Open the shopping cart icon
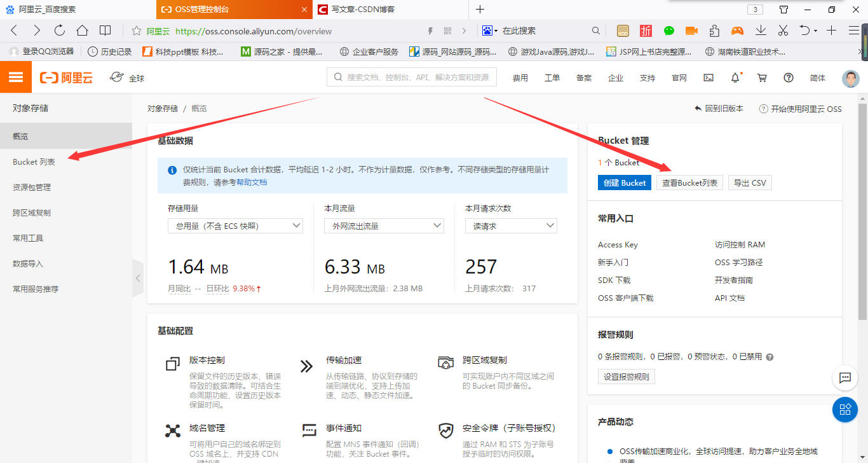The width and height of the screenshot is (868, 463). coord(762,77)
